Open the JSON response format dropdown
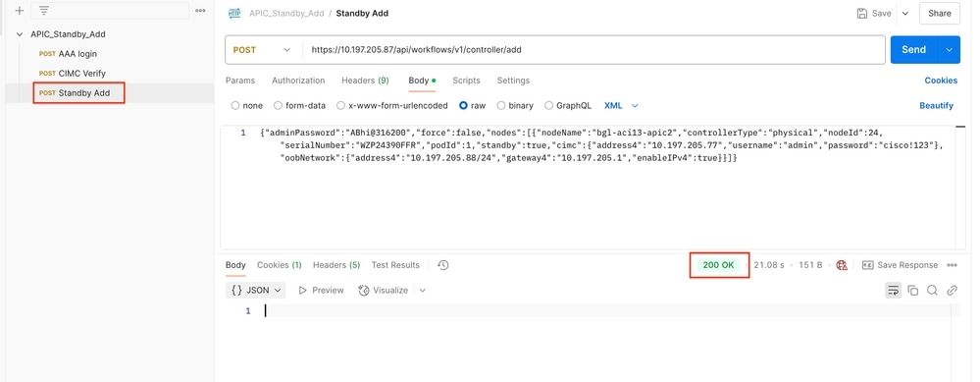Viewport: 980px width, 382px height. click(x=256, y=290)
